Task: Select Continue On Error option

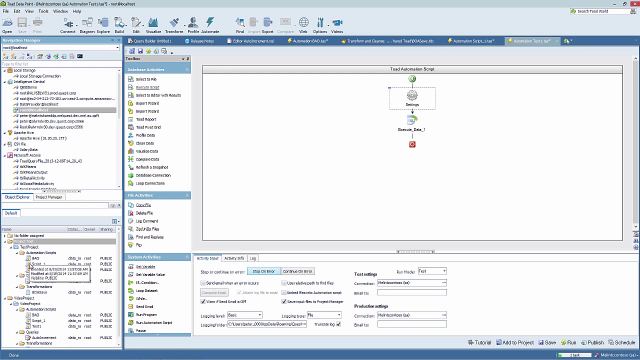Action: (298, 271)
